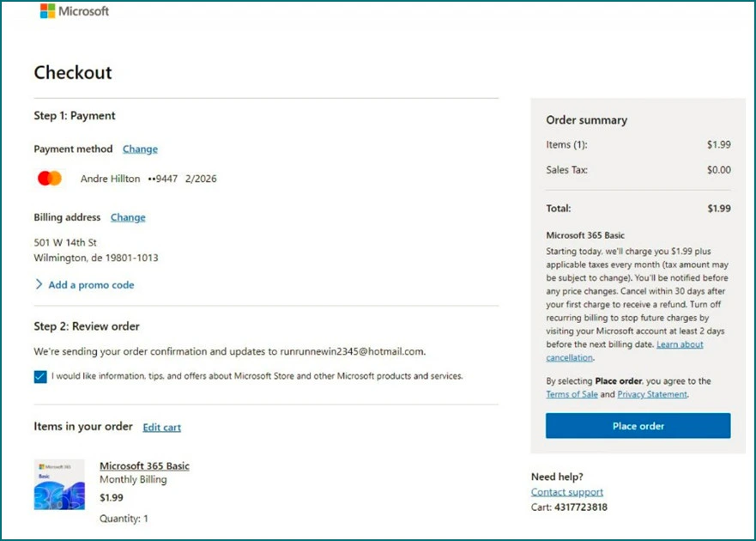Viewport: 756px width, 541px height.
Task: Click the Step 2: Review order heading
Action: [x=87, y=326]
